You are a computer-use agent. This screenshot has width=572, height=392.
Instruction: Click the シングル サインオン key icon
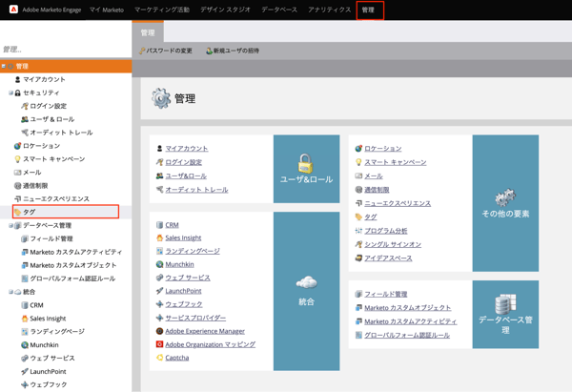pyautogui.click(x=358, y=244)
